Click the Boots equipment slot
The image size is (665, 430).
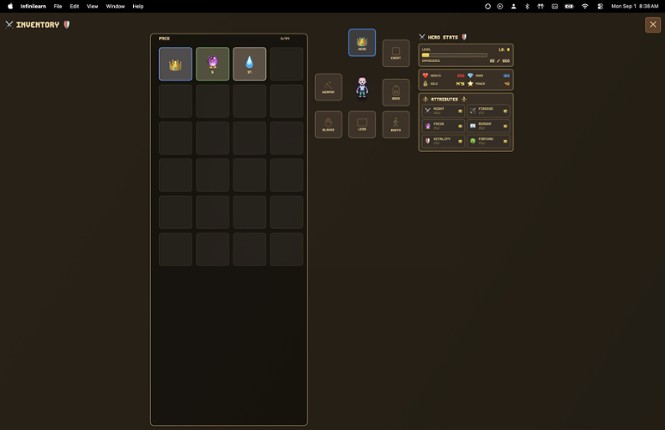click(396, 124)
